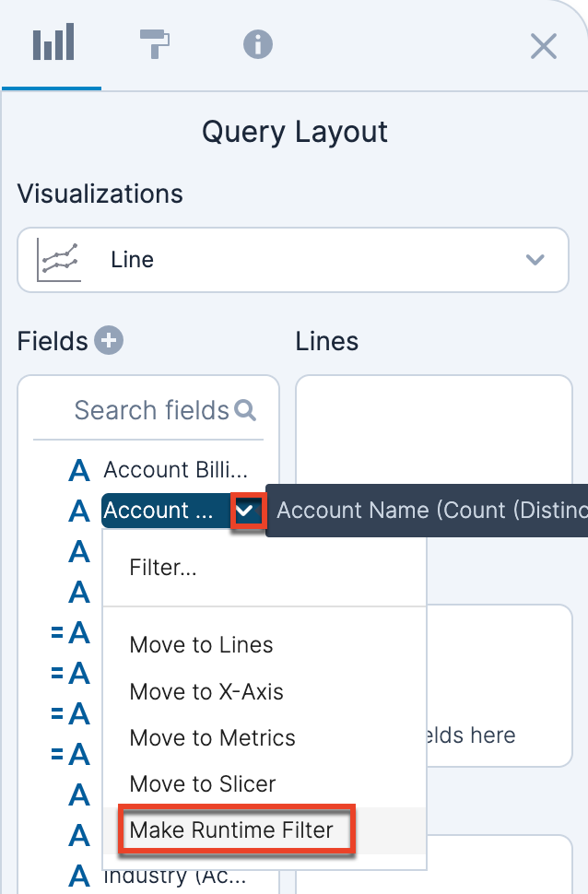Click the line chart icon in Visualizations
Image resolution: width=588 pixels, height=894 pixels.
pos(58,260)
